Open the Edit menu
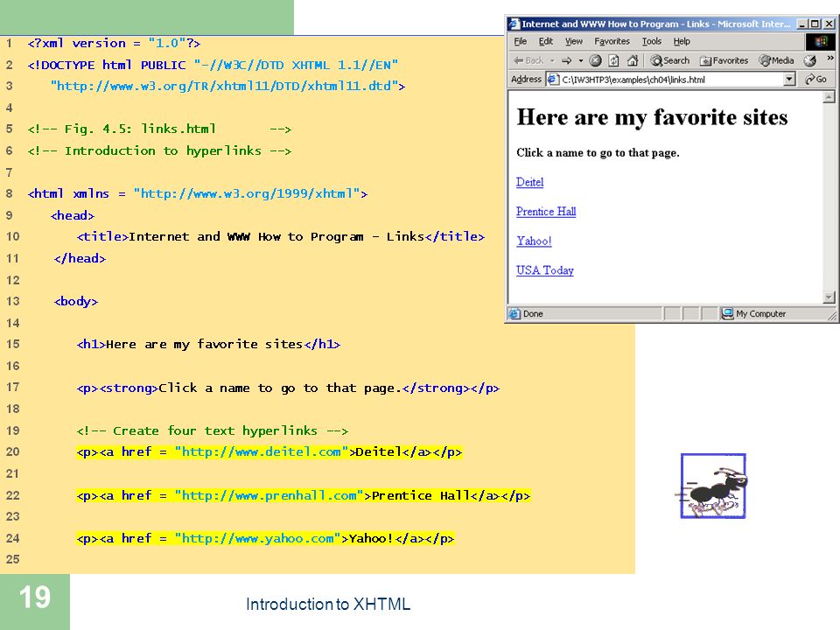Image resolution: width=840 pixels, height=630 pixels. pyautogui.click(x=545, y=41)
